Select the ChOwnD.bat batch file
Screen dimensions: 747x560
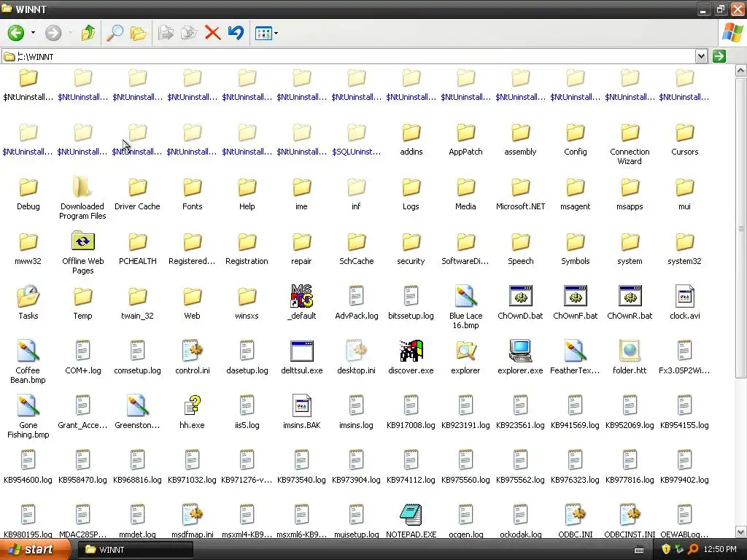[x=520, y=303]
